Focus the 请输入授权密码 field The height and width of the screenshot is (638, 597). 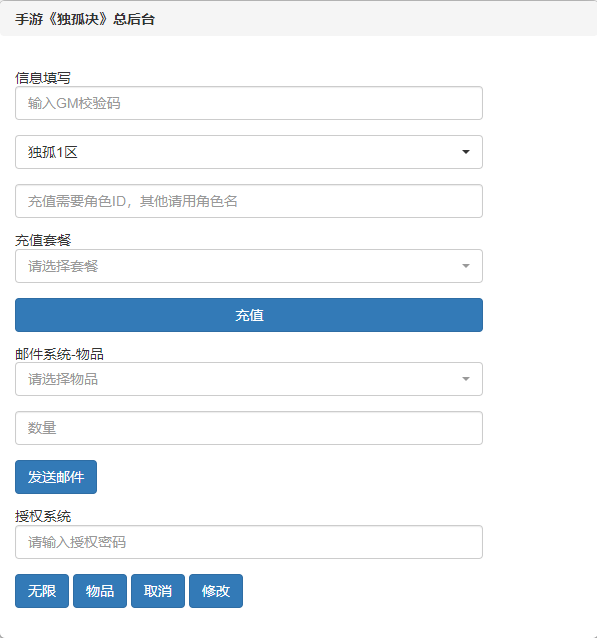pyautogui.click(x=249, y=542)
